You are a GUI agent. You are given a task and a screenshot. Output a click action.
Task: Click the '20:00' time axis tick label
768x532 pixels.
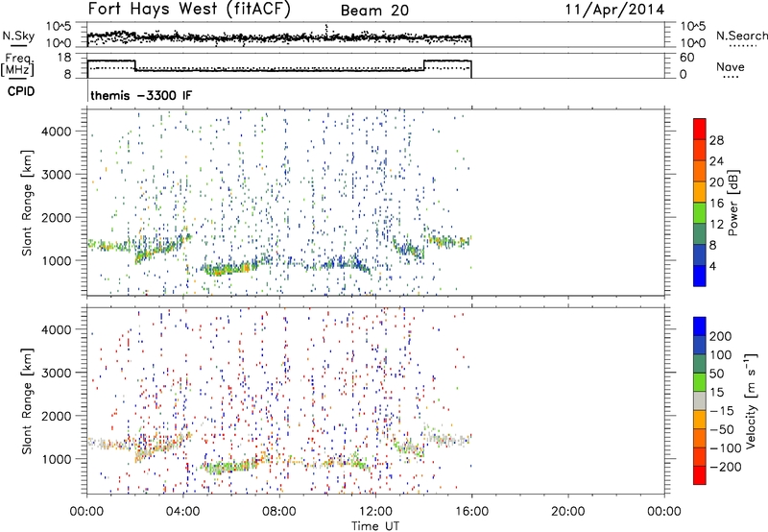567,512
